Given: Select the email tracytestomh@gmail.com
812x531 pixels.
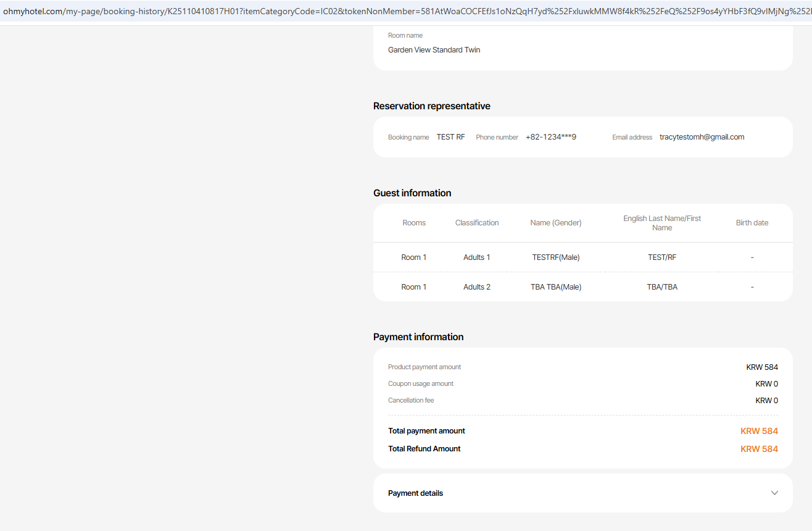Looking at the screenshot, I should 702,137.
